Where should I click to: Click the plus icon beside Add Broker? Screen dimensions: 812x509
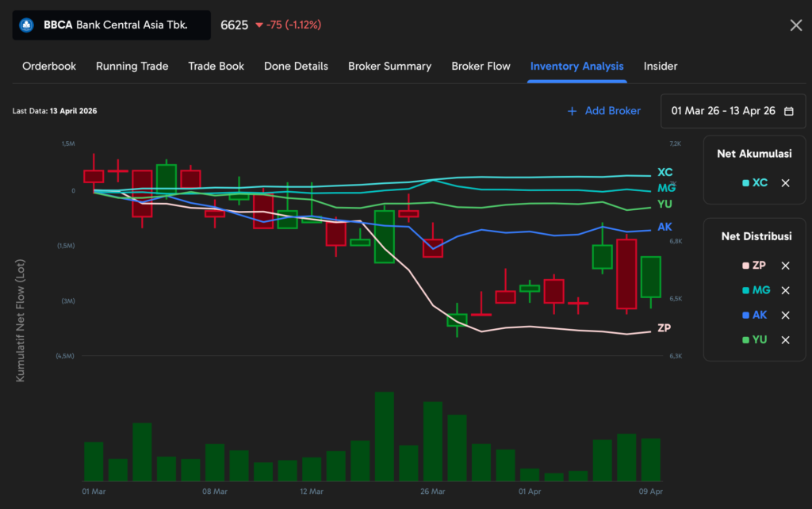click(572, 111)
